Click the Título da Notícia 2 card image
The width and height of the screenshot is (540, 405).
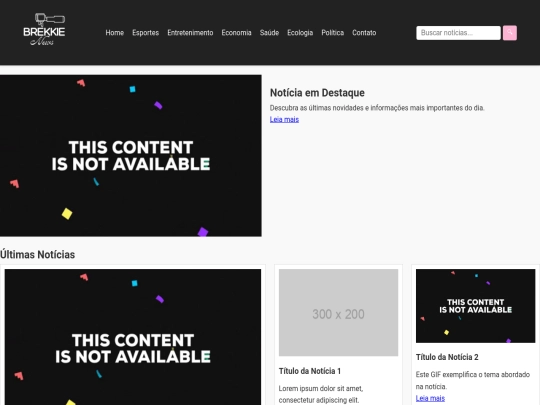click(475, 306)
